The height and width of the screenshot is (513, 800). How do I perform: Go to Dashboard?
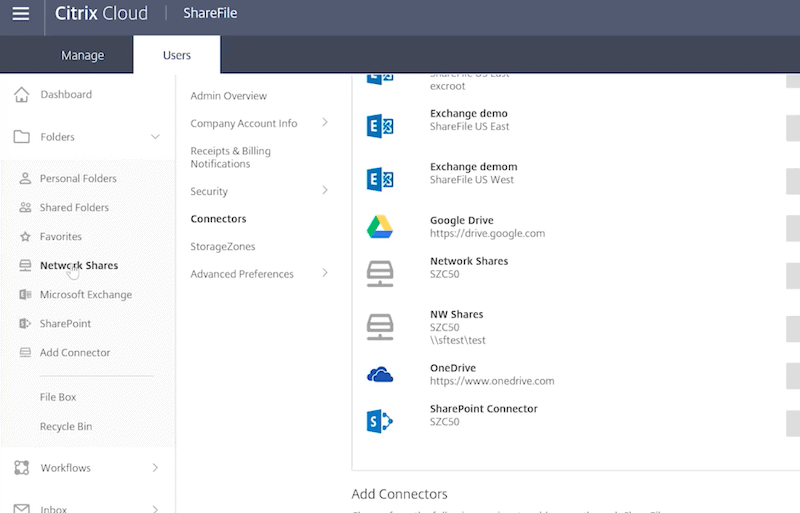[66, 94]
